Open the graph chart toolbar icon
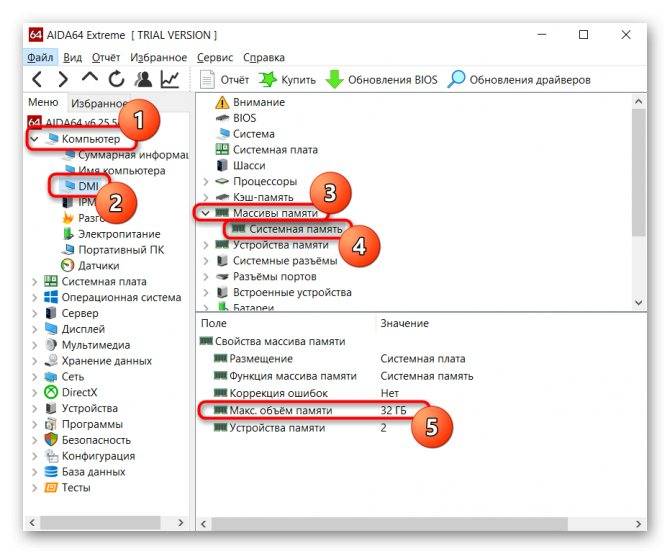 169,79
